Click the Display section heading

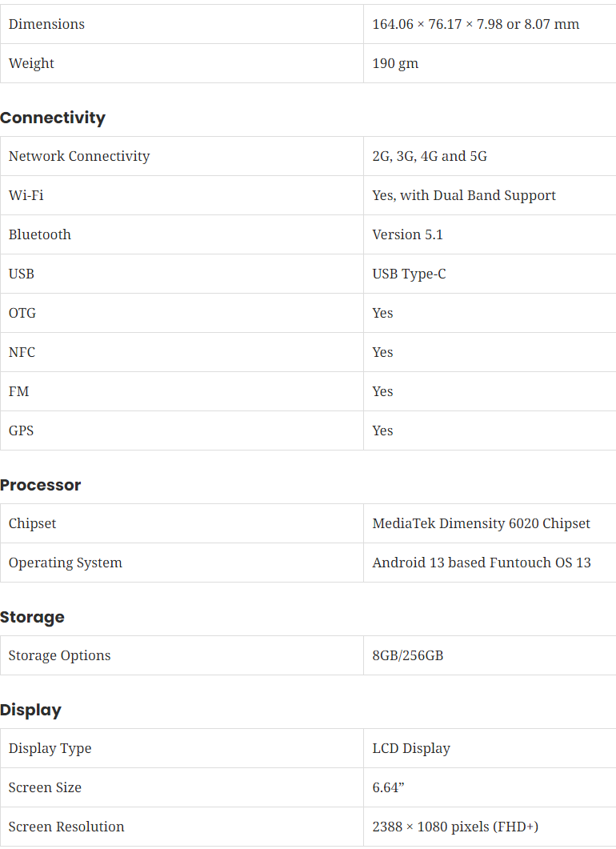(x=30, y=710)
